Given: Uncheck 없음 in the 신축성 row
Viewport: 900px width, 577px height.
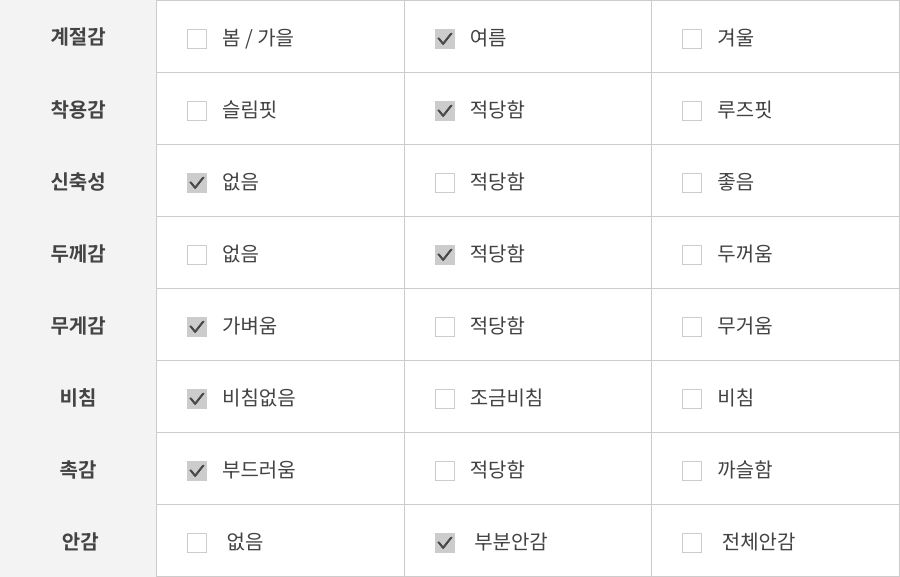Looking at the screenshot, I should pyautogui.click(x=197, y=183).
